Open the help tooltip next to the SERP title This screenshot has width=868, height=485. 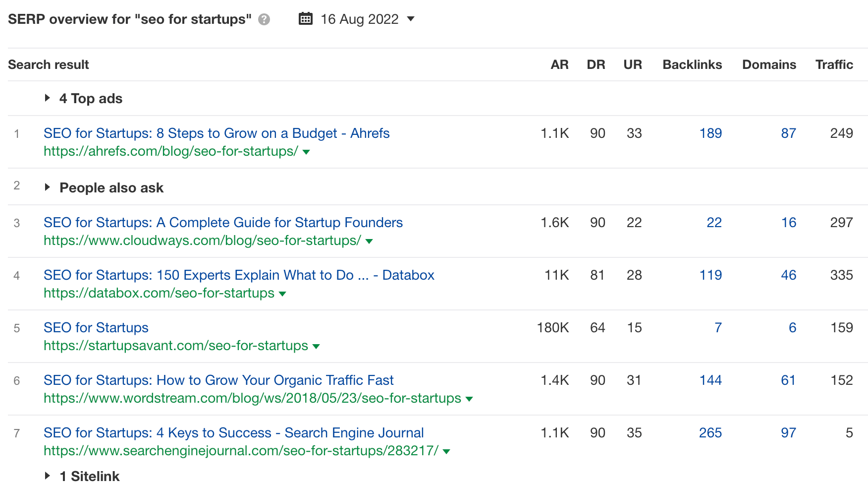click(x=264, y=19)
